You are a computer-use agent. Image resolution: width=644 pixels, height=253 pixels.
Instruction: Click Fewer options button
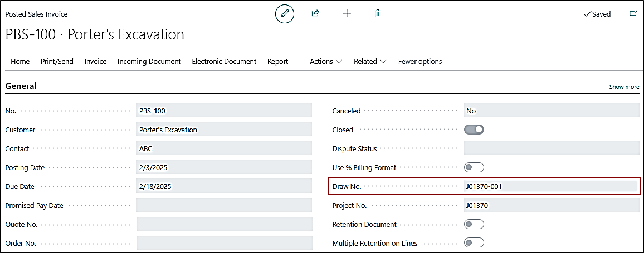[x=420, y=62]
